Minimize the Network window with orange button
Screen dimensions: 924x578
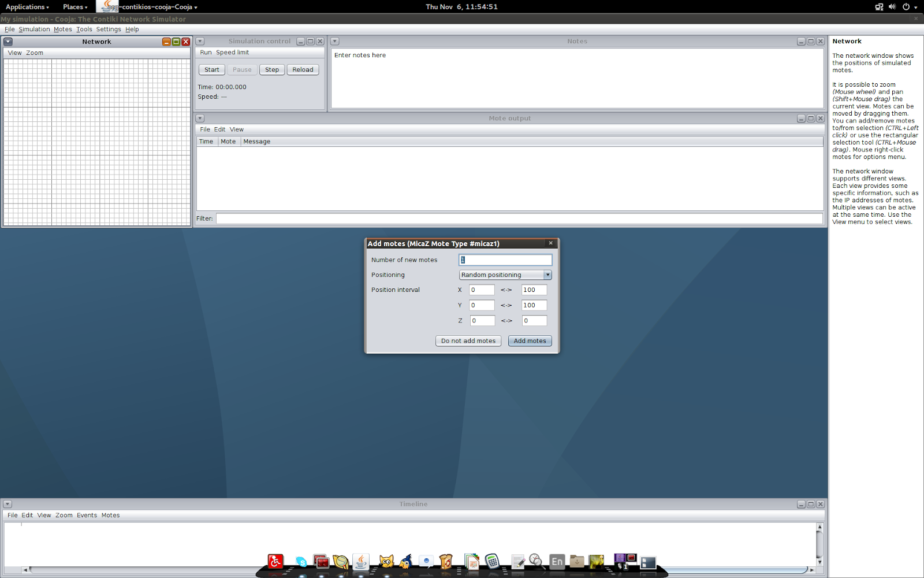pyautogui.click(x=166, y=42)
